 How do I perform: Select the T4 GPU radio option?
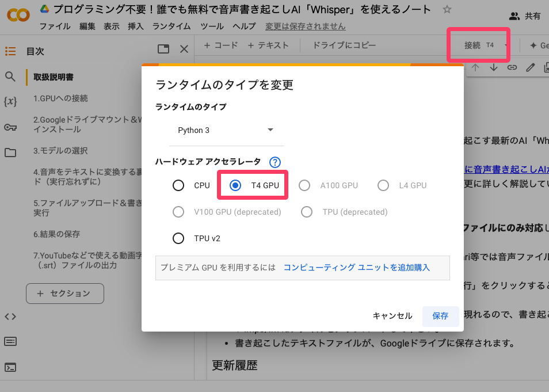235,185
